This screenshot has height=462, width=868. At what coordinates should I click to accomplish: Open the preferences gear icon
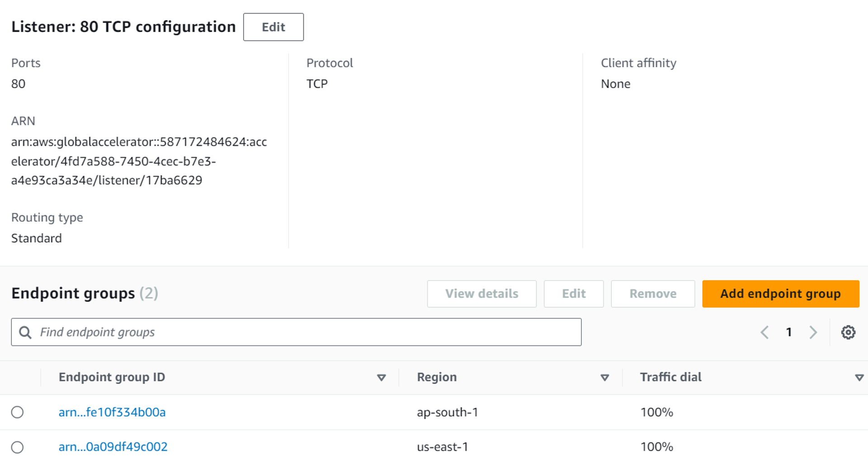[x=848, y=332]
